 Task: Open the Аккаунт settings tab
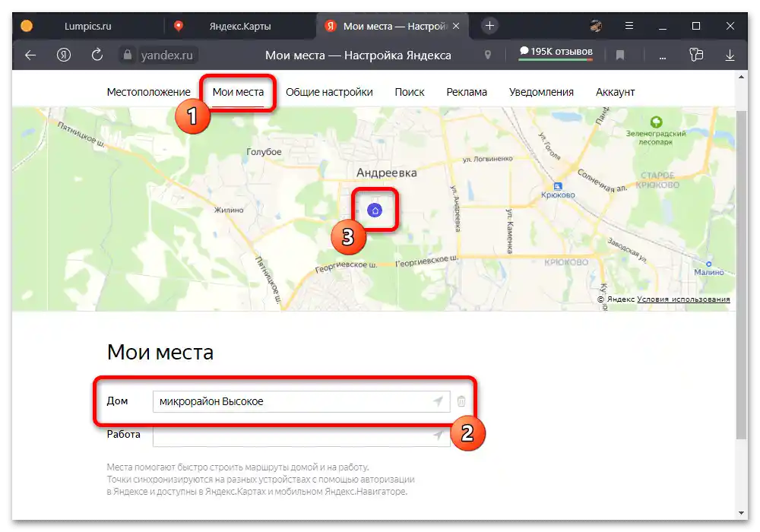pos(615,92)
